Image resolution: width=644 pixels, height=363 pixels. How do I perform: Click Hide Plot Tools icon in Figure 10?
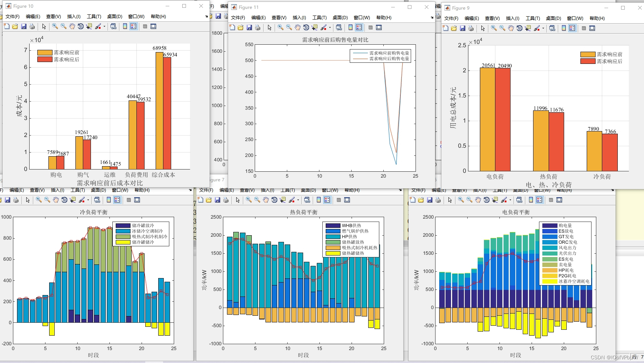(x=145, y=26)
